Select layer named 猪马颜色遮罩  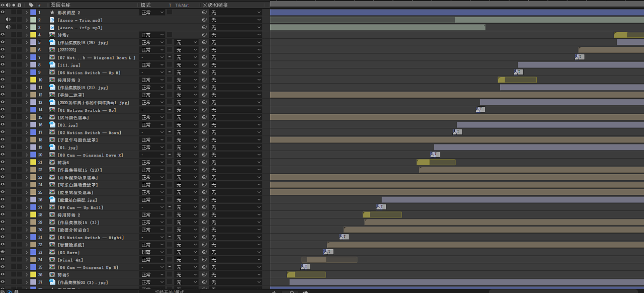73,117
